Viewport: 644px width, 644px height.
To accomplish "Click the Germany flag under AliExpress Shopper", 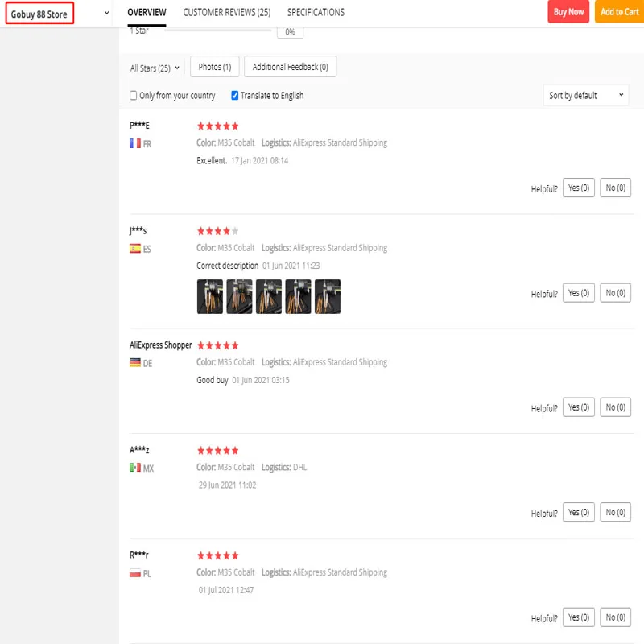I will (135, 363).
